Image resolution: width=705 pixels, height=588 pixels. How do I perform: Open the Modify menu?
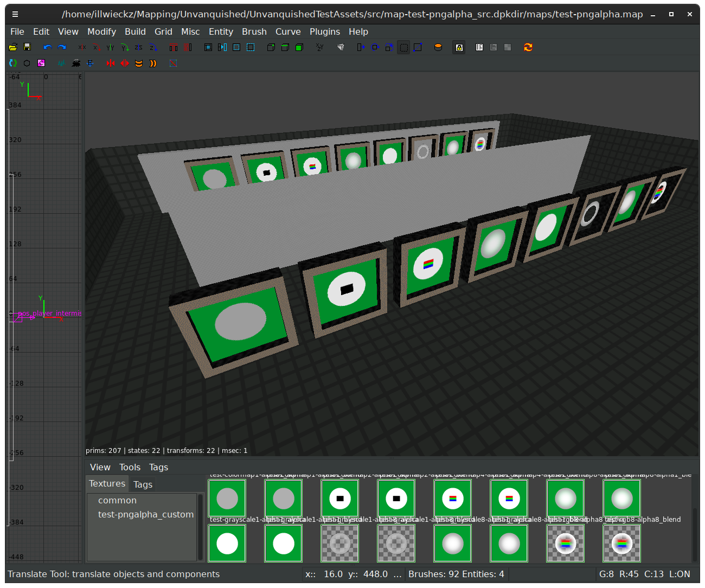tap(102, 31)
